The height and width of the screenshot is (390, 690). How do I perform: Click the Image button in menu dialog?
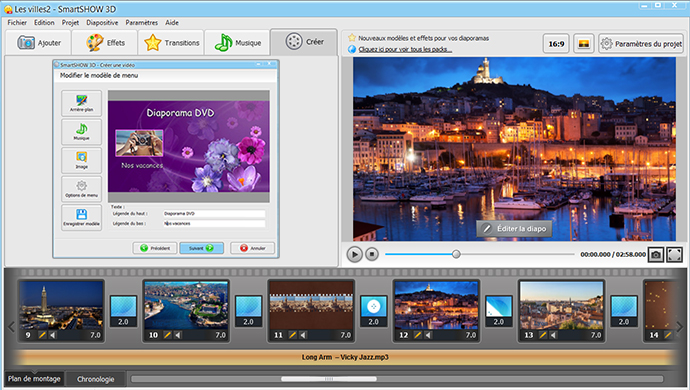(x=81, y=160)
